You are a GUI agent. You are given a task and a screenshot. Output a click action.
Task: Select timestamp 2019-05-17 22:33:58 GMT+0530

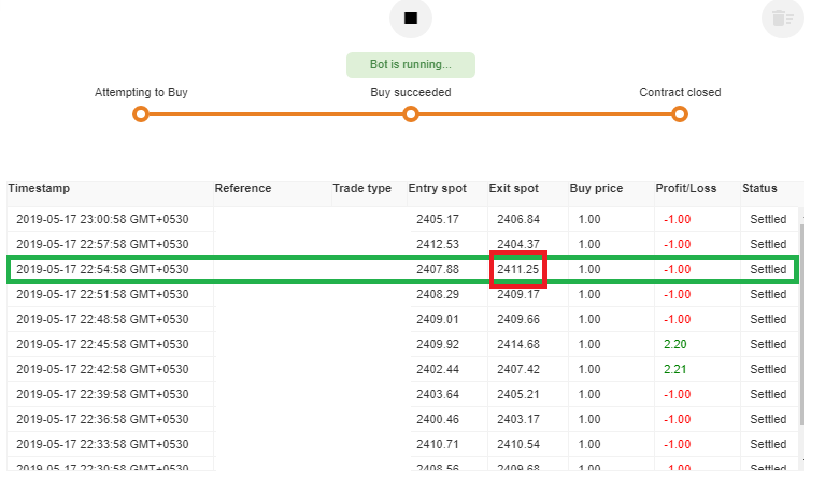coord(102,444)
